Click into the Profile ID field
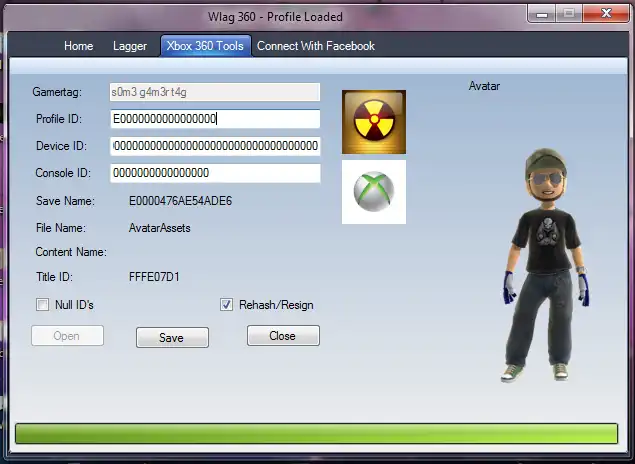Image resolution: width=635 pixels, height=464 pixels. (x=215, y=119)
